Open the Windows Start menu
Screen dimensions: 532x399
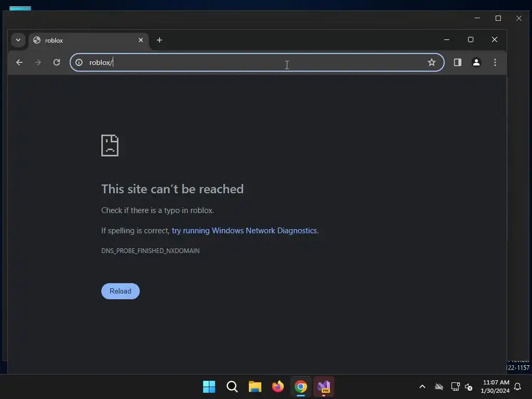click(209, 387)
